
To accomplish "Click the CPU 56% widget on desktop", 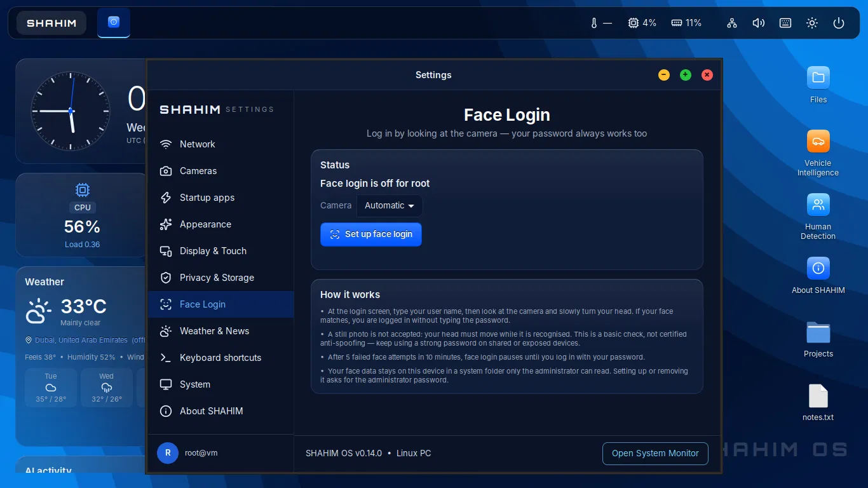I will point(83,215).
